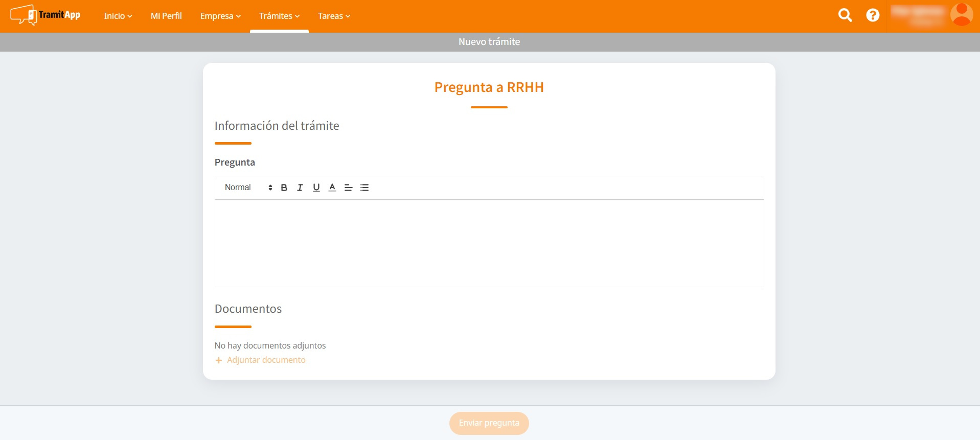This screenshot has width=980, height=440.
Task: Expand the Inicio menu
Action: coord(118,16)
